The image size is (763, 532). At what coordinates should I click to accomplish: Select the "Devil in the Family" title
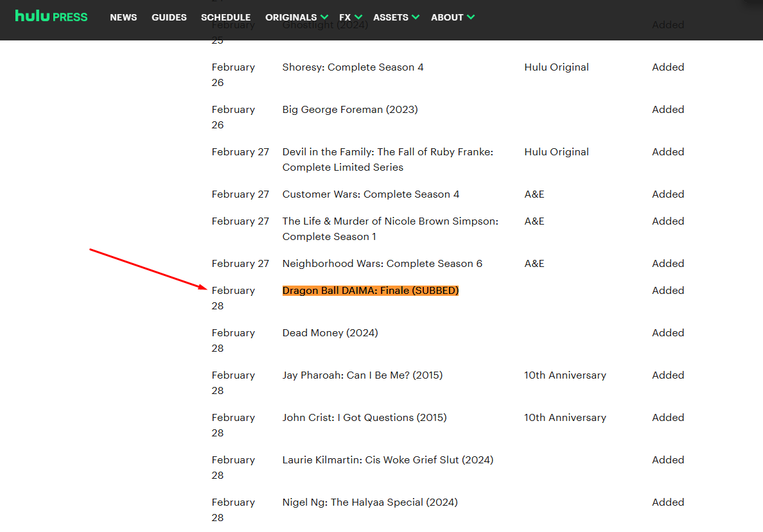pyautogui.click(x=388, y=160)
